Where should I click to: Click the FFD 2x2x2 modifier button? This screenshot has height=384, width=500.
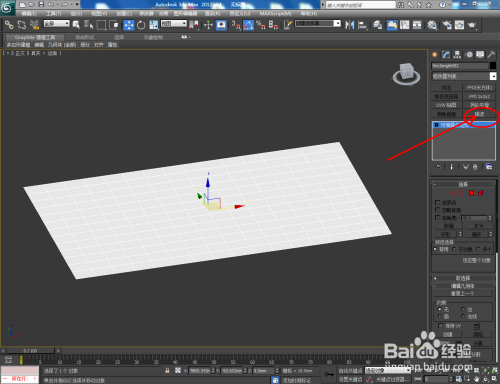(479, 96)
